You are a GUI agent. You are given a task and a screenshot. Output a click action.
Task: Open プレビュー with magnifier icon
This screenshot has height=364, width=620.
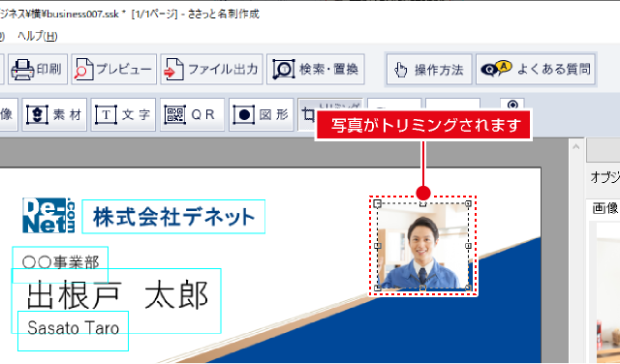[114, 69]
